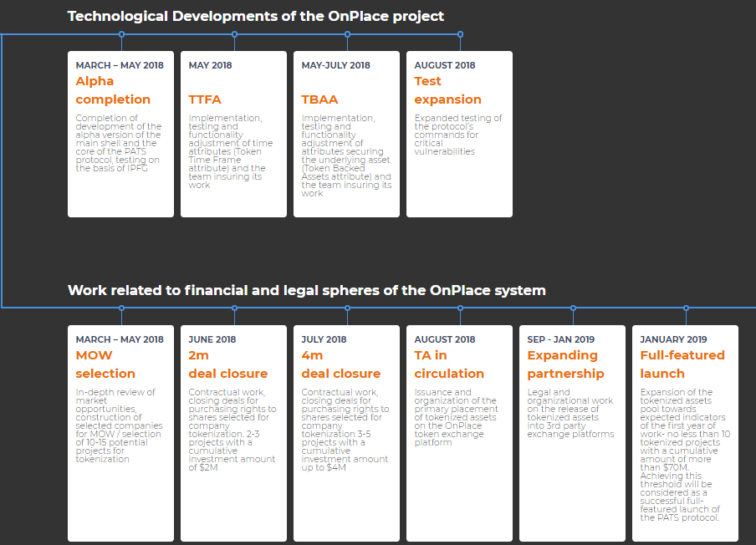Image resolution: width=756 pixels, height=545 pixels.
Task: Select the "TA in circulation" card title
Action: pyautogui.click(x=449, y=364)
